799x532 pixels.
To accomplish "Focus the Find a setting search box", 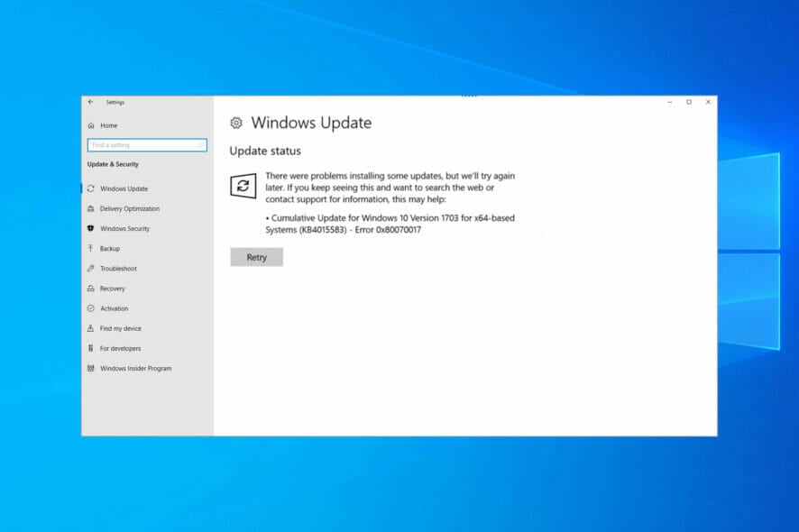I will [x=147, y=145].
